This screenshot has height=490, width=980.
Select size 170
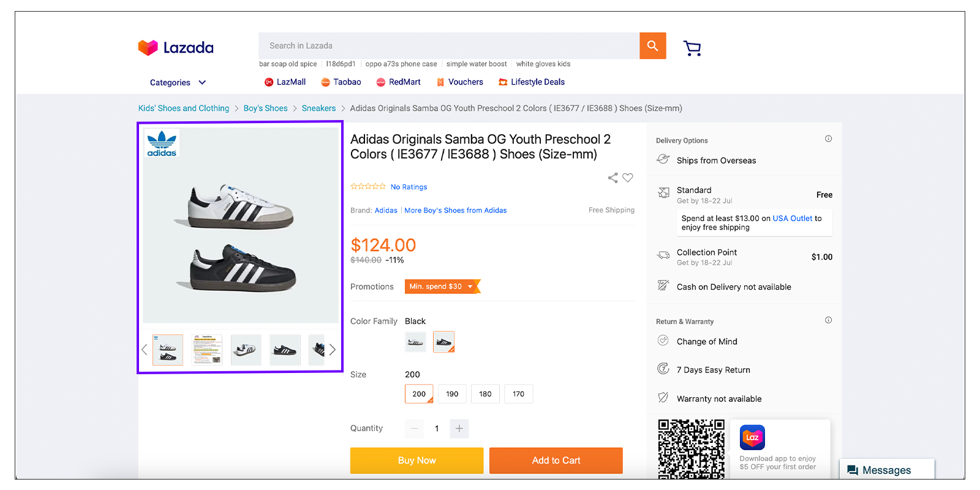click(518, 394)
